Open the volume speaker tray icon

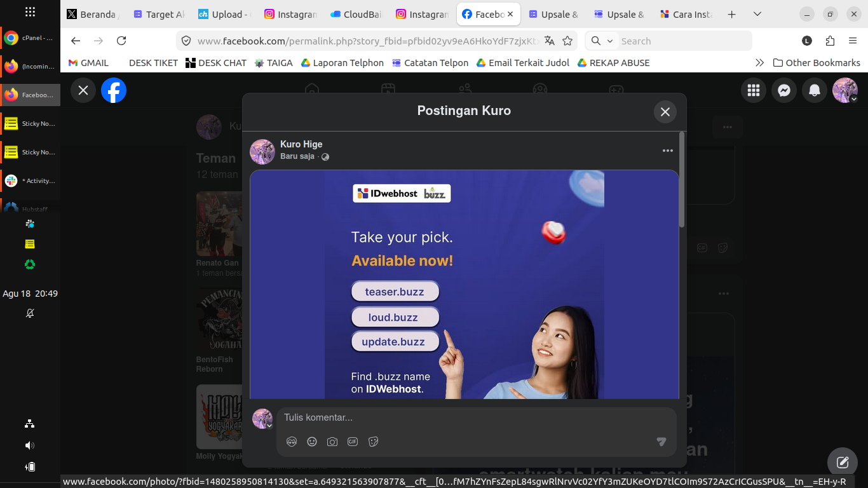(30, 445)
